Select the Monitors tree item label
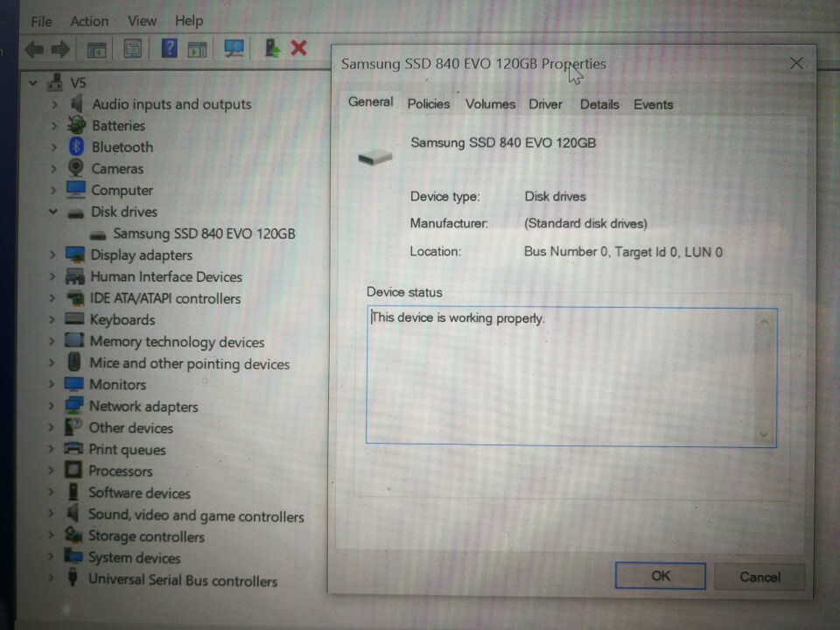This screenshot has width=840, height=630. click(x=118, y=384)
